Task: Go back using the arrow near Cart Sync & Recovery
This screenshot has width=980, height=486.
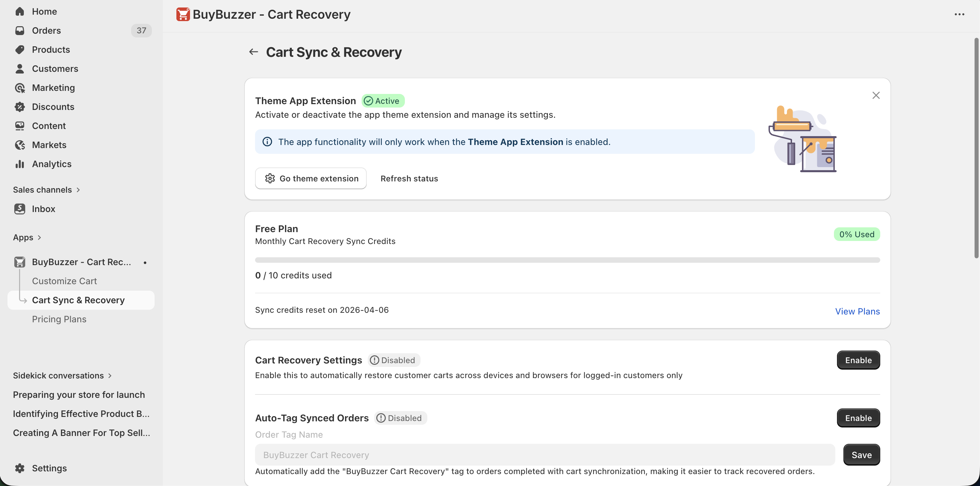Action: pyautogui.click(x=253, y=52)
